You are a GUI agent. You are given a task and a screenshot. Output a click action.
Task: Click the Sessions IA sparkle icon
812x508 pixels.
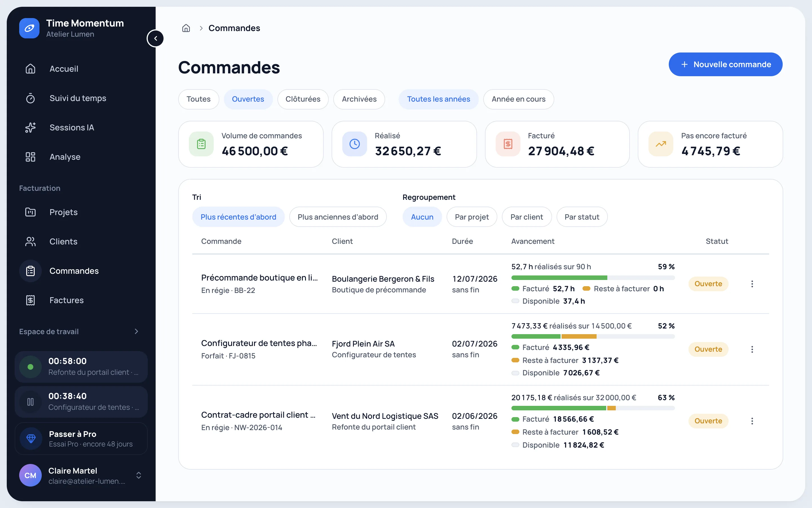coord(30,128)
